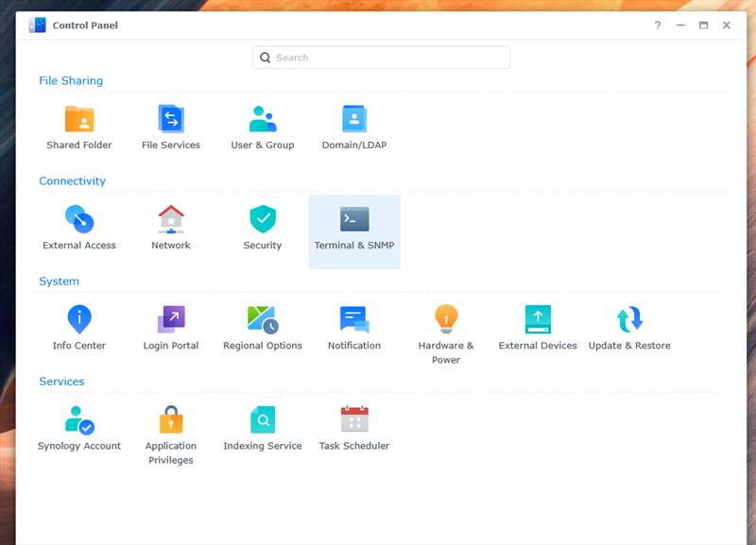
Task: Click the File Sharing section heading
Action: 71,81
